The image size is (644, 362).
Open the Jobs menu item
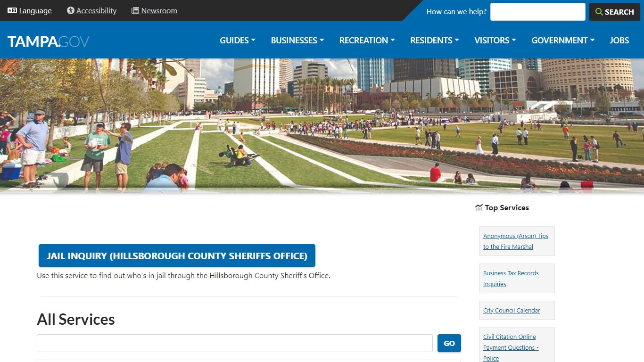tap(619, 40)
